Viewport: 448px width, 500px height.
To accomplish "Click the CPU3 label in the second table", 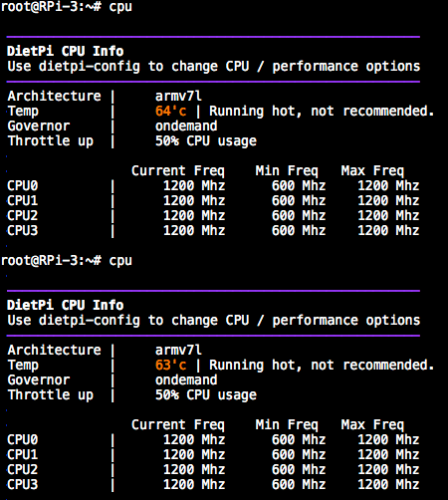I will point(23,484).
